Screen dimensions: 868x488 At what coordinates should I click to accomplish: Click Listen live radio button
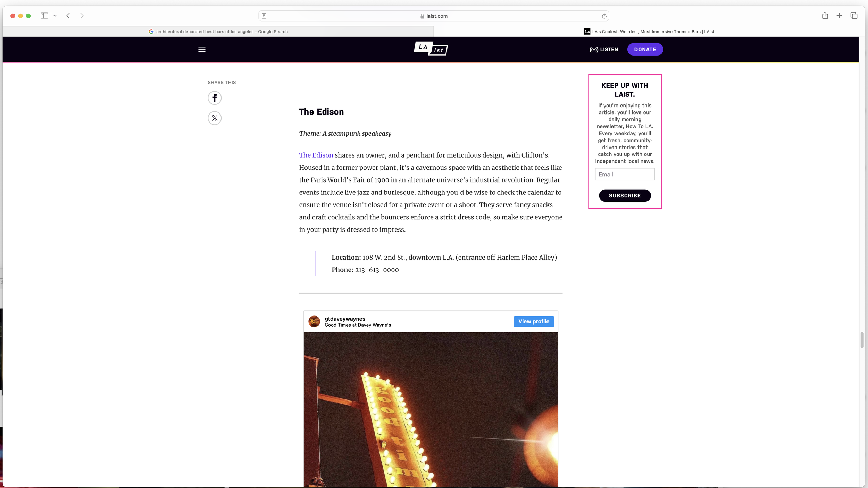click(604, 49)
